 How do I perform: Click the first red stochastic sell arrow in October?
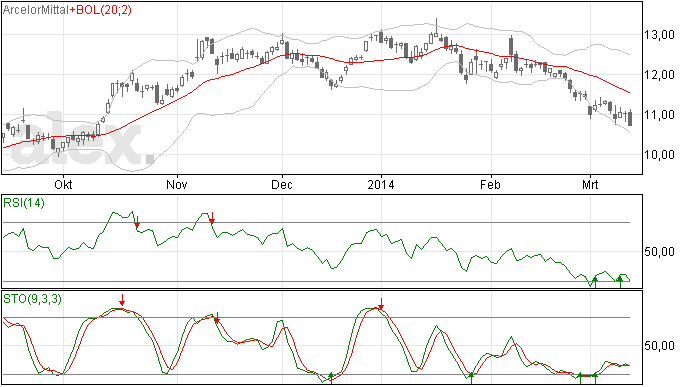tap(122, 300)
